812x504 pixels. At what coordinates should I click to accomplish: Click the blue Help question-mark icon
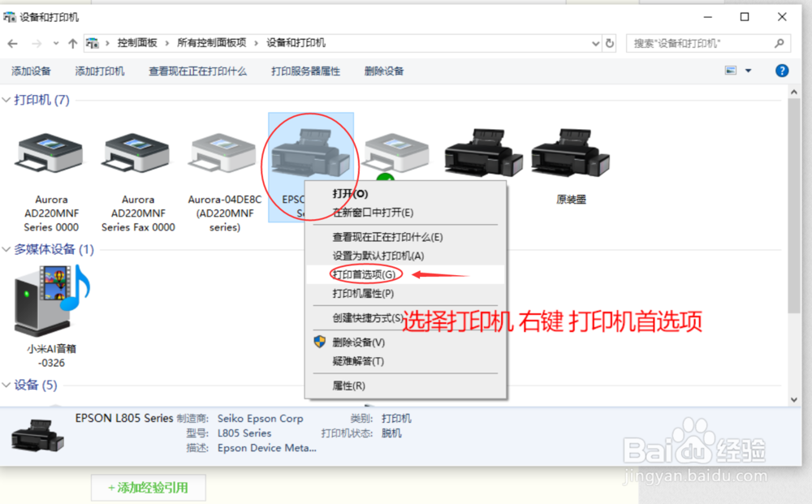781,71
